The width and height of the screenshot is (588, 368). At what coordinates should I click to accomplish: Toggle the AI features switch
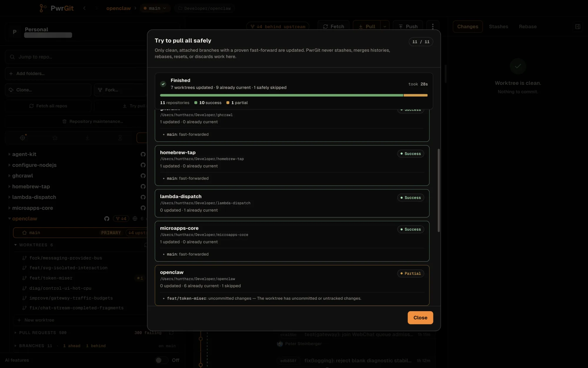(162, 360)
